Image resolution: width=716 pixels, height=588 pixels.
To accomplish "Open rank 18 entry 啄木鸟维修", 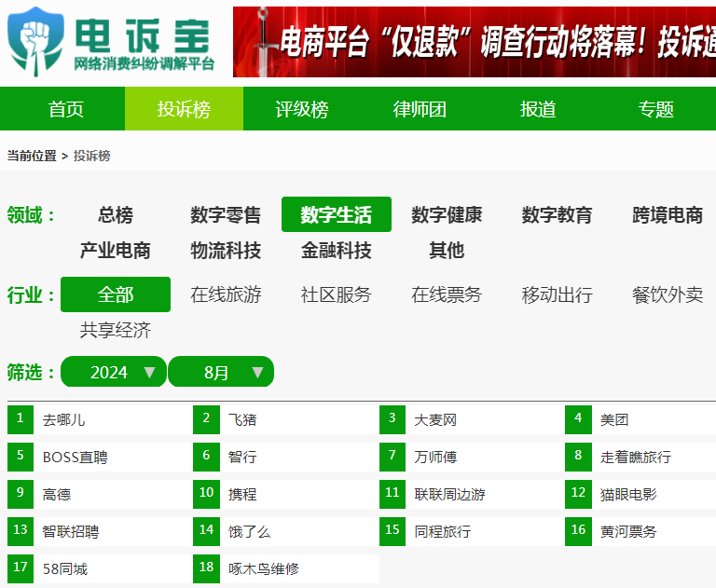I will click(286, 568).
